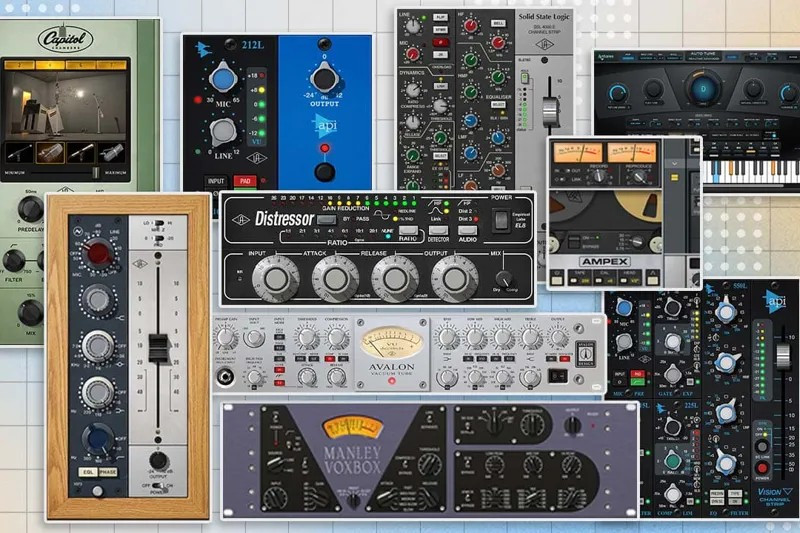Viewport: 800px width, 533px height.
Task: Click the OUTPUT knob on the Distressor
Action: 454,278
